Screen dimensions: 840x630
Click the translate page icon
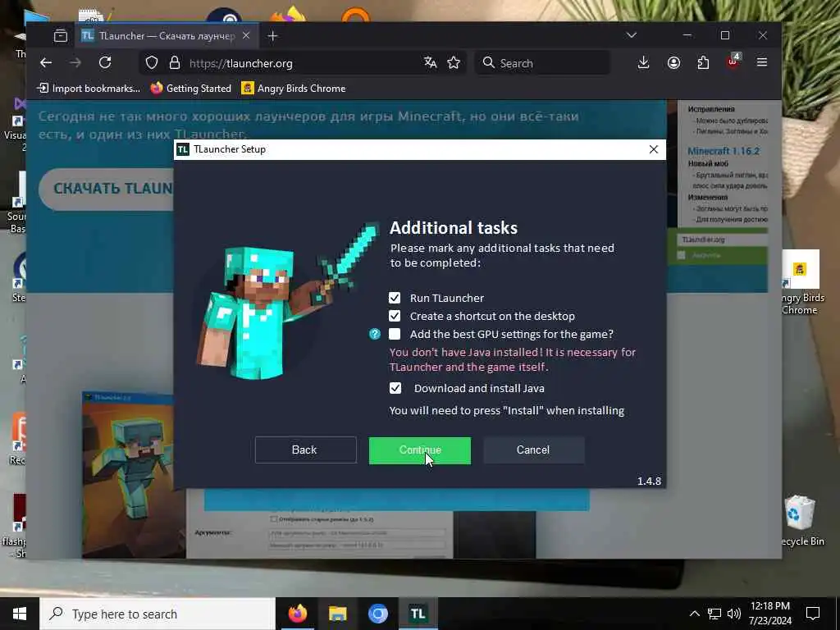(x=430, y=62)
